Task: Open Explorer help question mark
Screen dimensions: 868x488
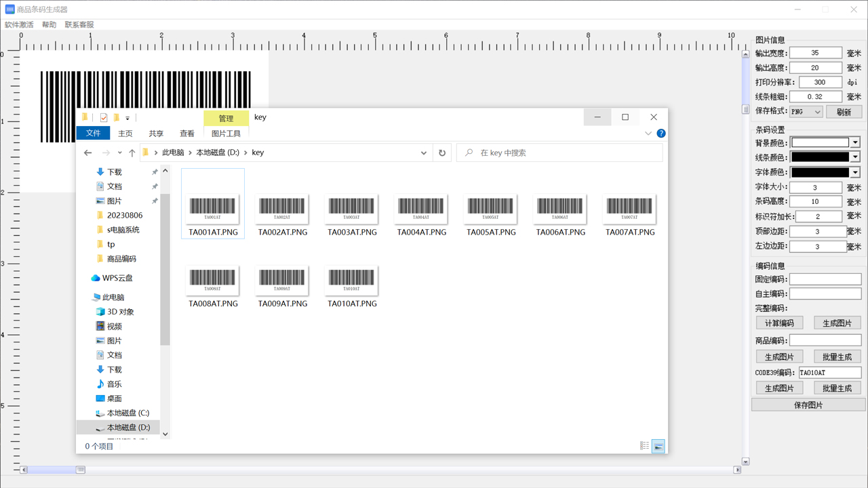Action: tap(661, 134)
